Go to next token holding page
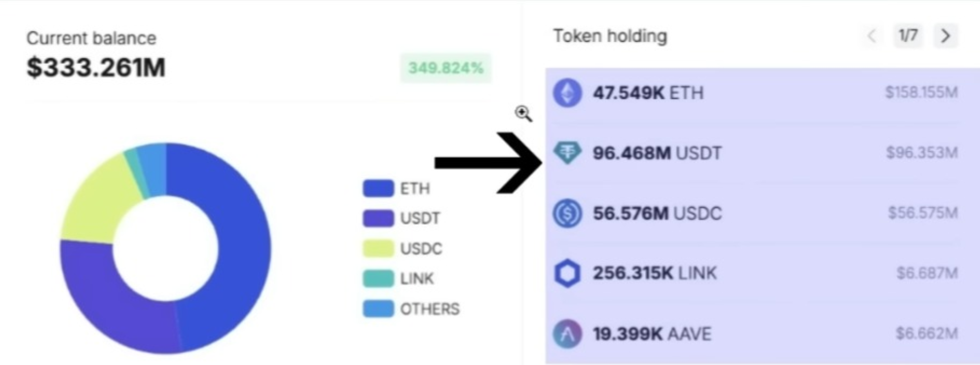This screenshot has height=365, width=980. 945,36
